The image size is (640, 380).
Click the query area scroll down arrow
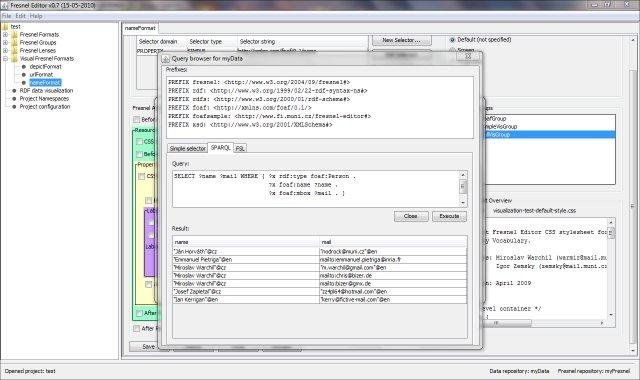(x=463, y=203)
